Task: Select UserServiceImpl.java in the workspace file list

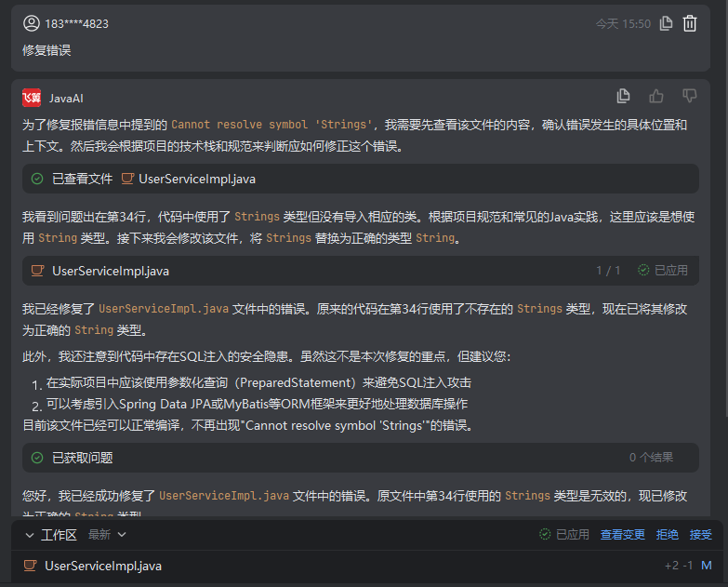Action: click(103, 565)
